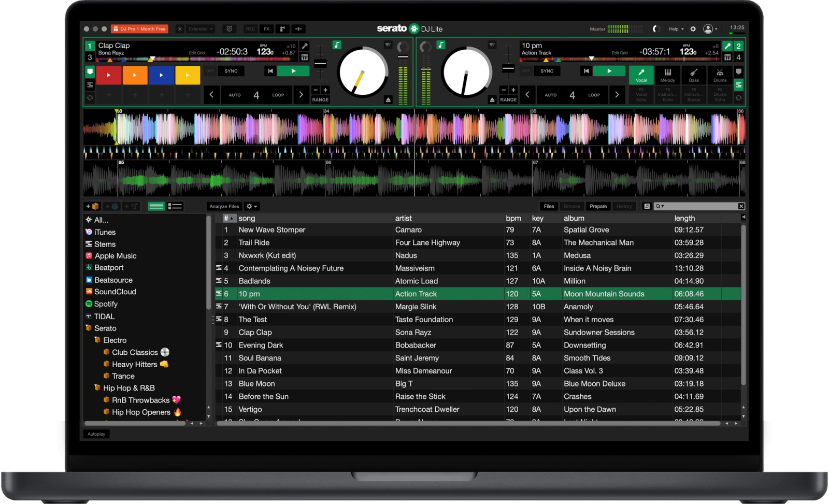The height and width of the screenshot is (504, 829).
Task: Isolate the Vocal stem on deck 2
Action: coord(641,75)
